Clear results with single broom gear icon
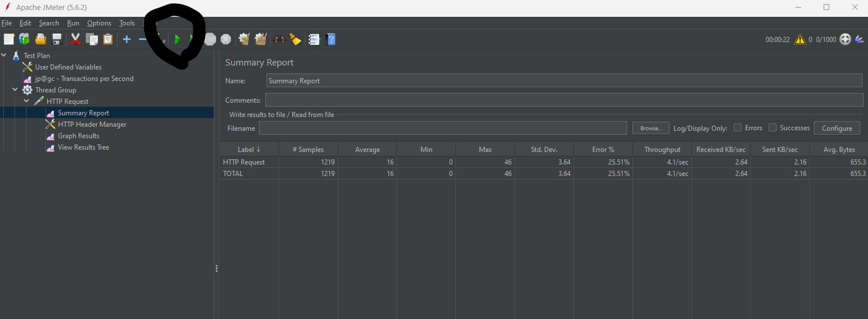 pos(244,39)
